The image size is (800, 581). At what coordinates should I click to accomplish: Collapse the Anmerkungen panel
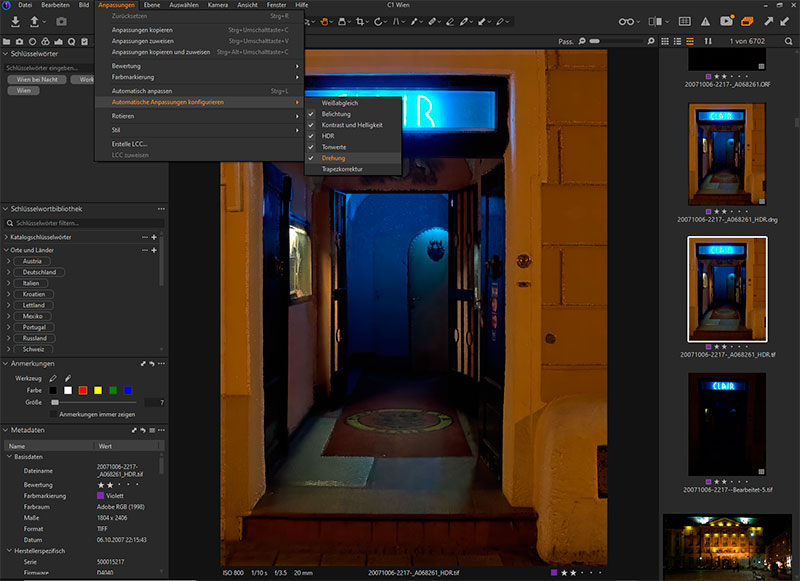(x=6, y=364)
